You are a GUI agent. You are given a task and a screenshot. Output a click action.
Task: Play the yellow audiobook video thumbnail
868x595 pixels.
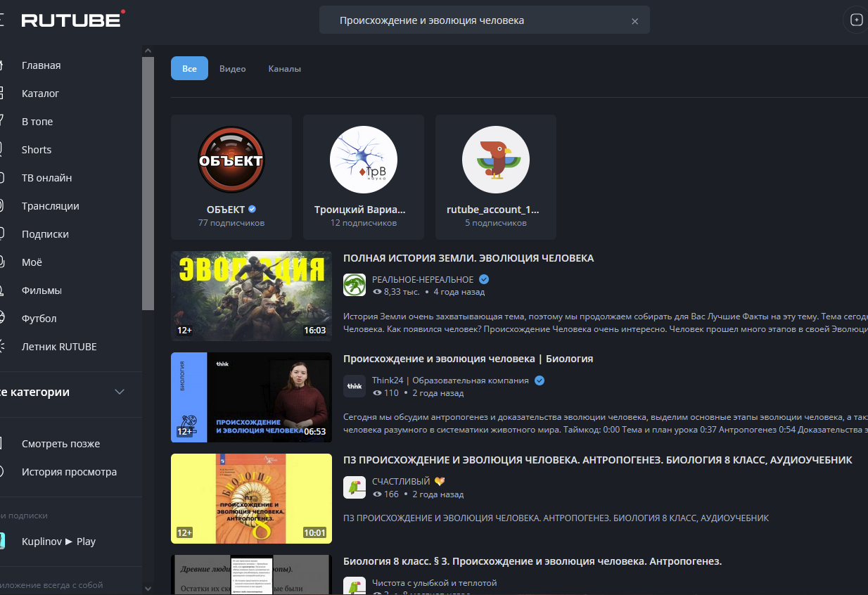pyautogui.click(x=251, y=499)
